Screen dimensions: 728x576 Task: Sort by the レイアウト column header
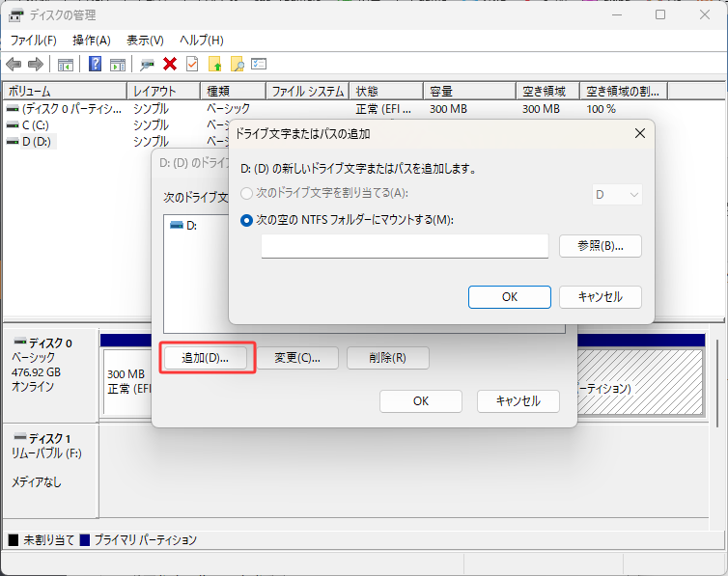click(x=163, y=92)
